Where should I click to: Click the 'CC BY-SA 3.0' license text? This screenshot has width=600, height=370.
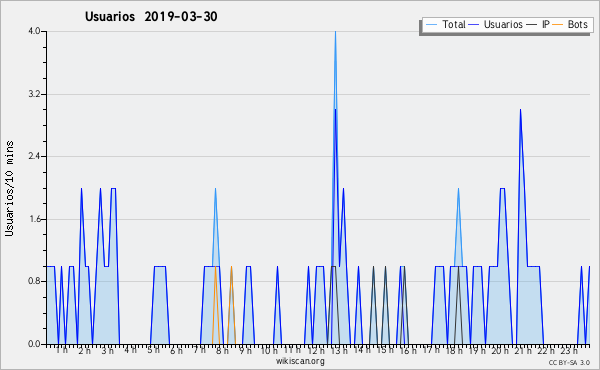[569, 362]
